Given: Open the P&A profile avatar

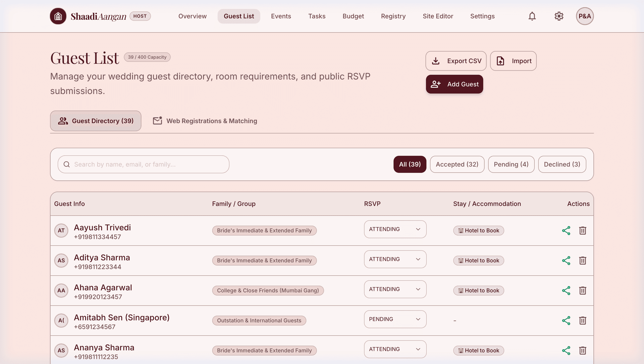Looking at the screenshot, I should click(585, 16).
